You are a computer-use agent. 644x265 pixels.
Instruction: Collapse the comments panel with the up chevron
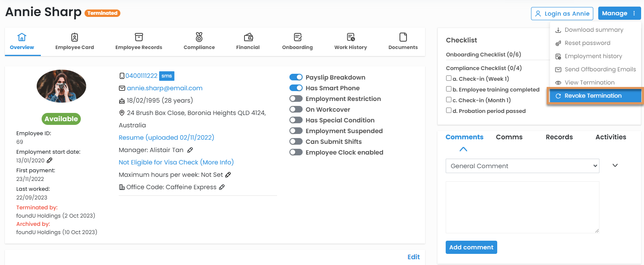(463, 149)
